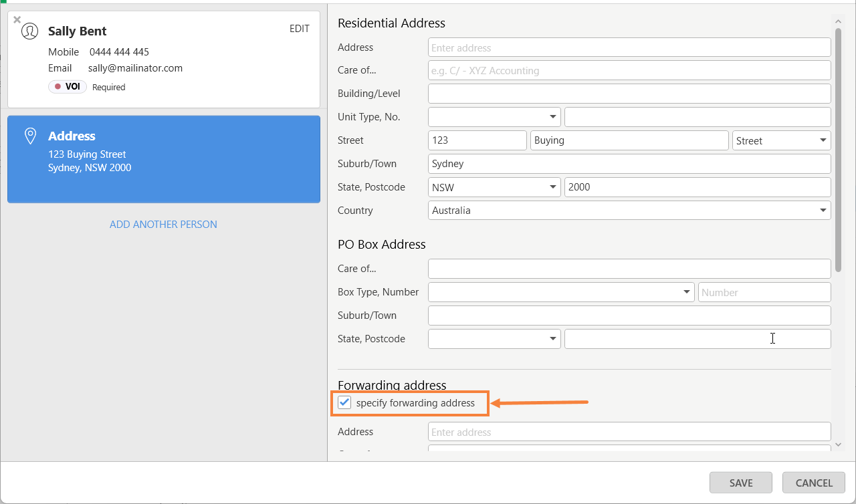This screenshot has width=856, height=504.
Task: Edit Sally Bent's contact details
Action: 300,29
